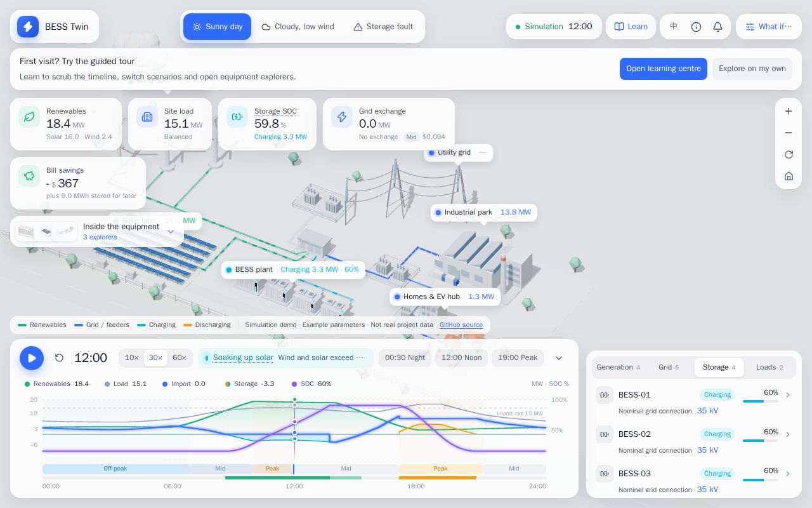This screenshot has width=812, height=508.
Task: Rotate the map view with the refresh icon
Action: [789, 154]
